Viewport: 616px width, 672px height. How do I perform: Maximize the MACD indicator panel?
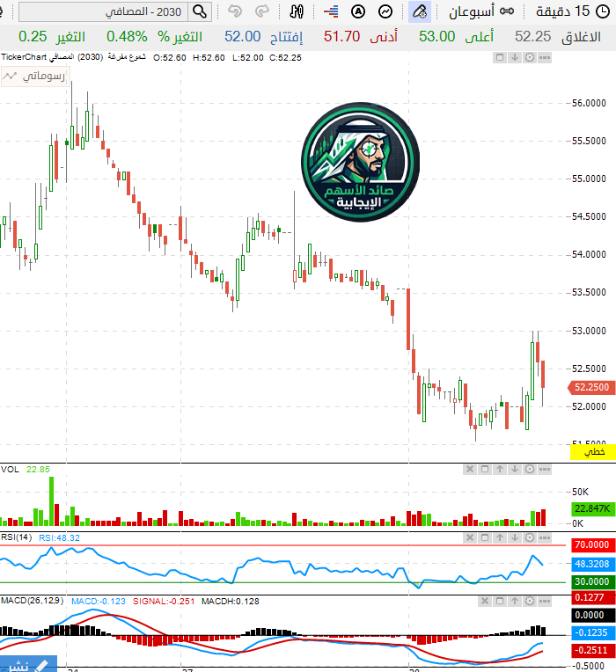click(x=500, y=602)
